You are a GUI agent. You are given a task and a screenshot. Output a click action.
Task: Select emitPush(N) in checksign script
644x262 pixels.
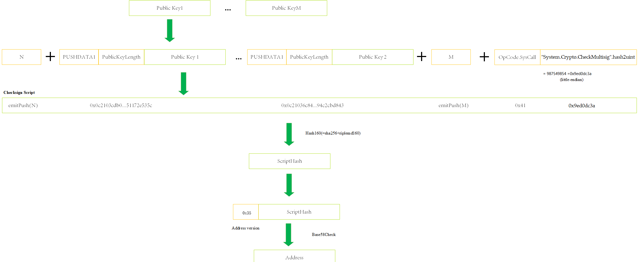pos(23,105)
